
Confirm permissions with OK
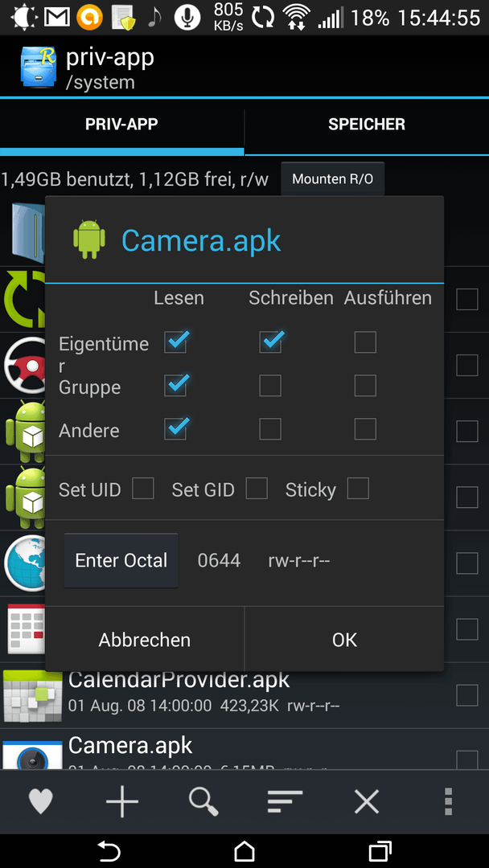(344, 640)
